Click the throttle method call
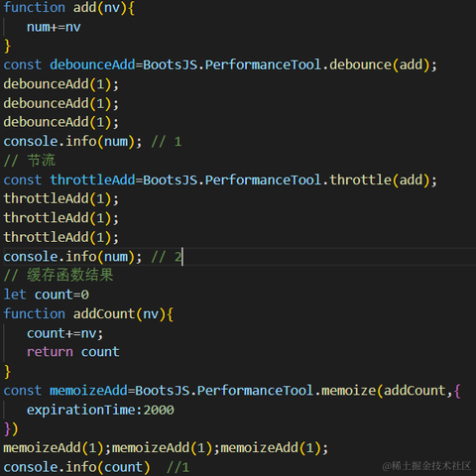The width and height of the screenshot is (476, 476). [x=360, y=180]
